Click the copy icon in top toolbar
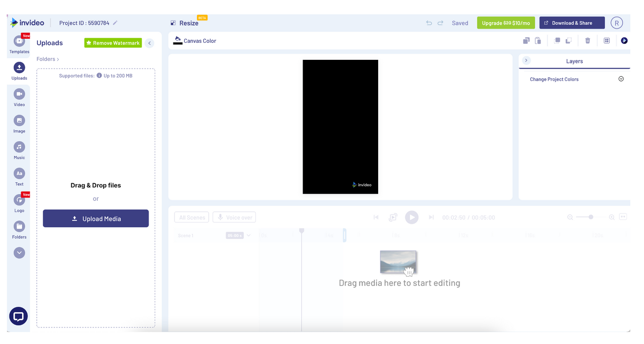Screen dimensions: 644x344 [526, 41]
